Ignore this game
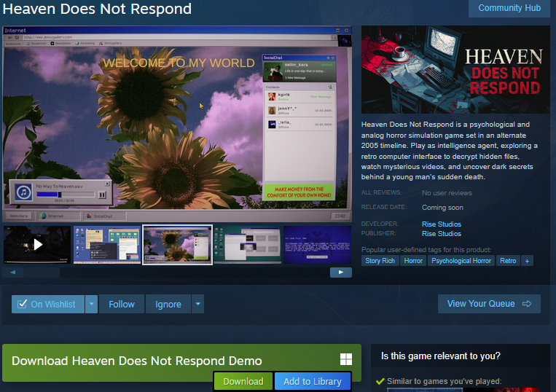This screenshot has width=556, height=392. [168, 304]
